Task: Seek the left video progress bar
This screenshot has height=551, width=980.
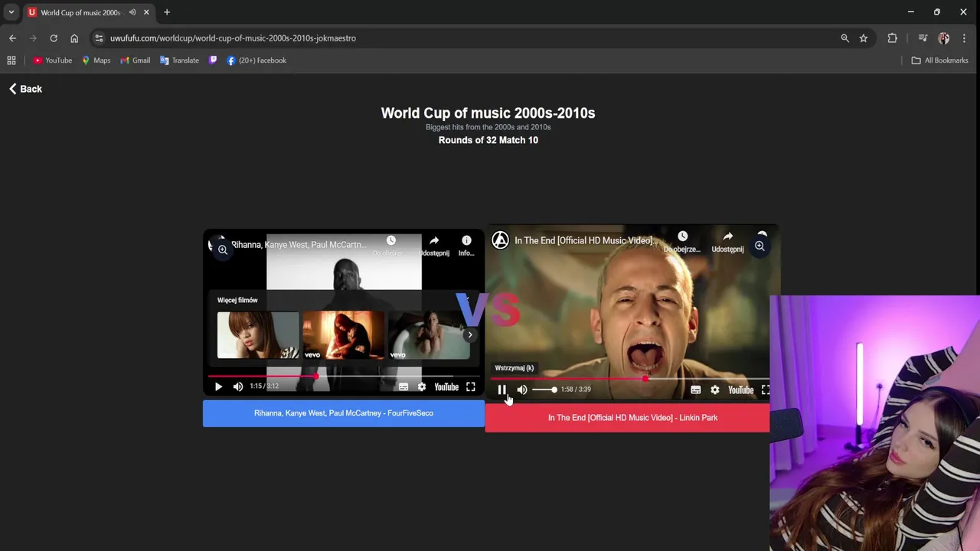Action: click(344, 377)
